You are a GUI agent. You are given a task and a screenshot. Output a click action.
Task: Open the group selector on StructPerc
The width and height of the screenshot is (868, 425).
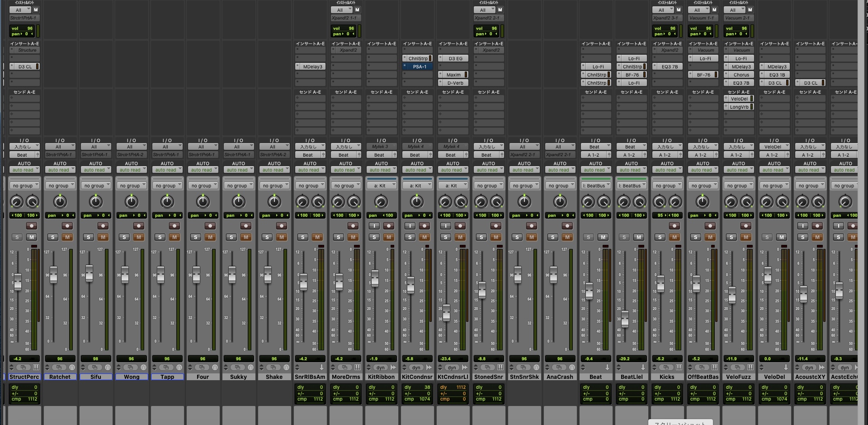[x=24, y=186]
